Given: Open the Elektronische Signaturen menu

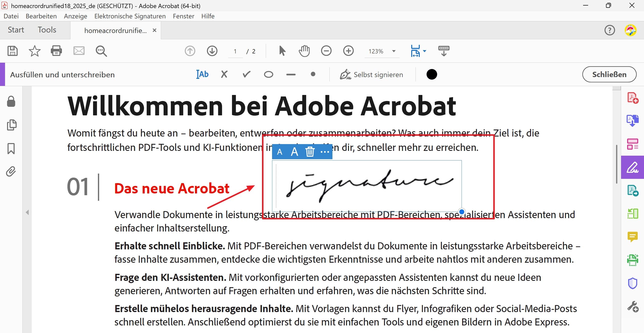Looking at the screenshot, I should (x=130, y=16).
